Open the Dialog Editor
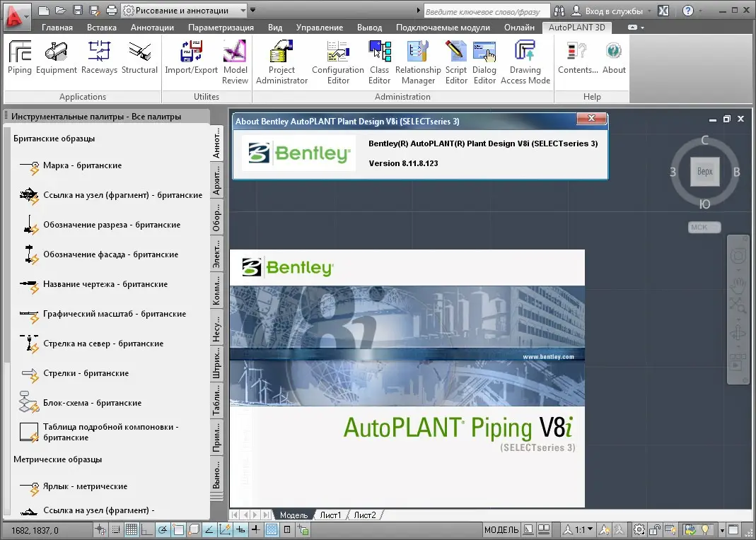 [484, 63]
